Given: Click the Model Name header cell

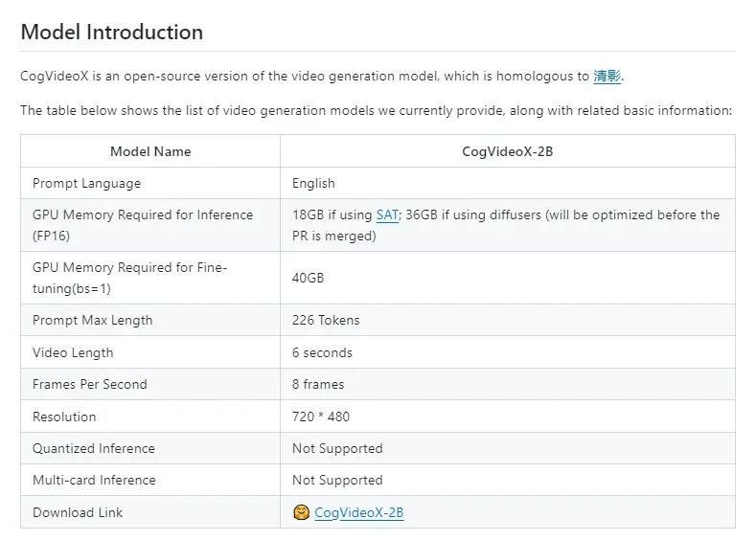Looking at the screenshot, I should (150, 151).
